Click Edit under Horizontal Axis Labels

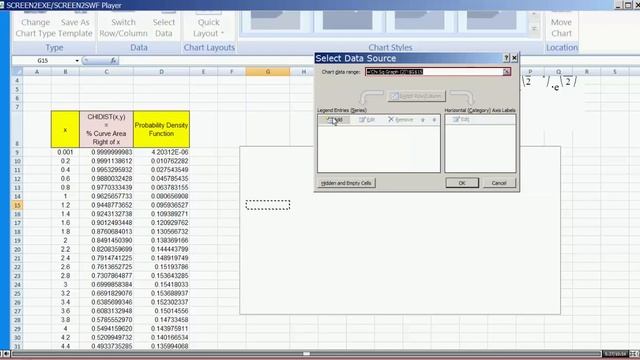point(461,120)
